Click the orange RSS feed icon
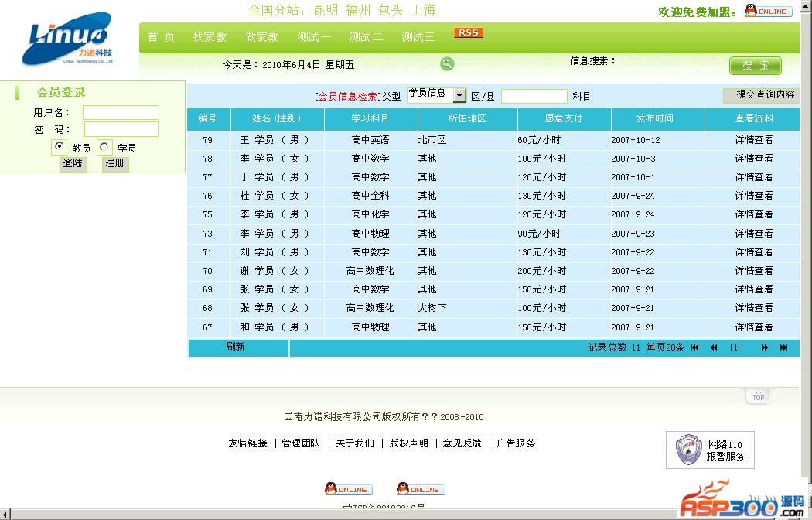 pyautogui.click(x=469, y=32)
